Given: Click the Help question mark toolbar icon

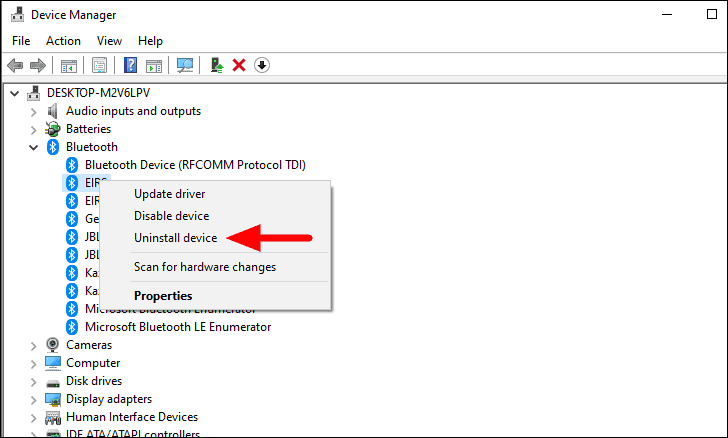Looking at the screenshot, I should [130, 65].
